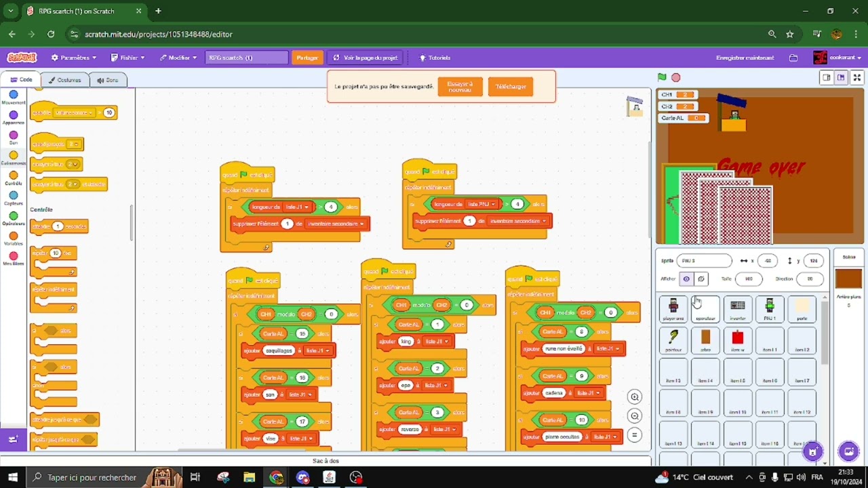This screenshot has width=868, height=488.
Task: Select the brown stage backdrop thumbnail
Action: [x=848, y=279]
